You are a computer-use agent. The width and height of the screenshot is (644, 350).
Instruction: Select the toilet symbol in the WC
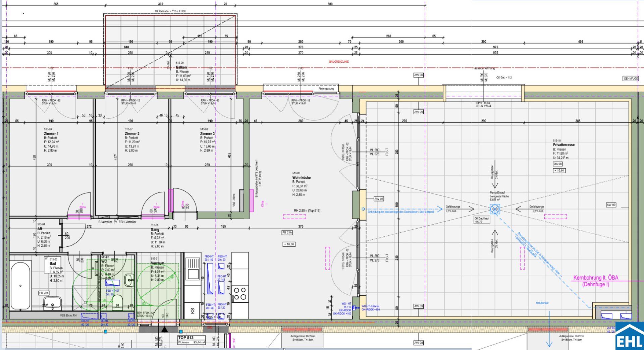(117, 304)
